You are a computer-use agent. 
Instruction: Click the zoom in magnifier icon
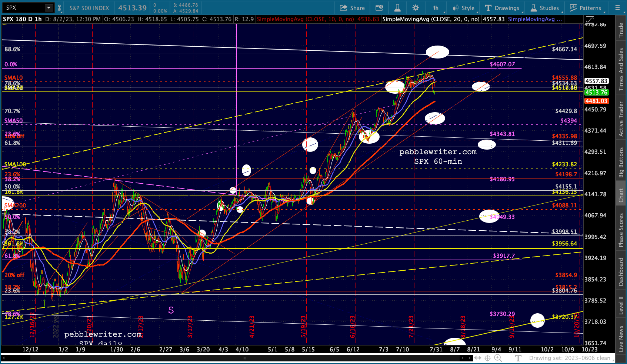(x=498, y=358)
